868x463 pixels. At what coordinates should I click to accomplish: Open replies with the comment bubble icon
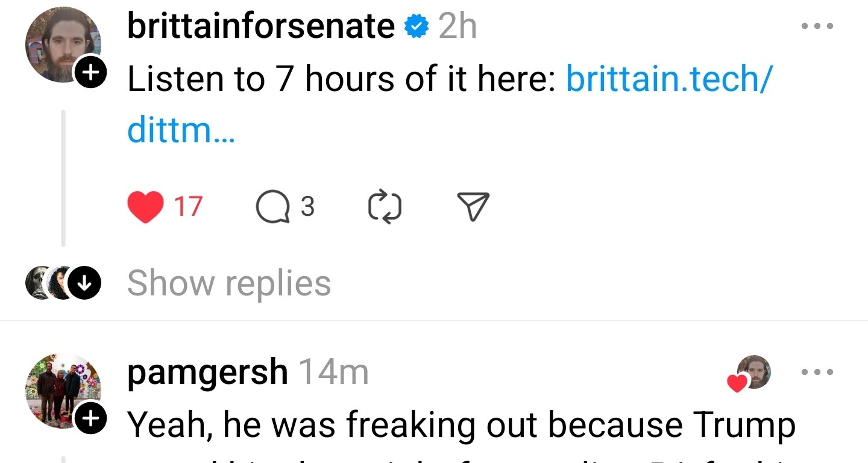coord(272,207)
